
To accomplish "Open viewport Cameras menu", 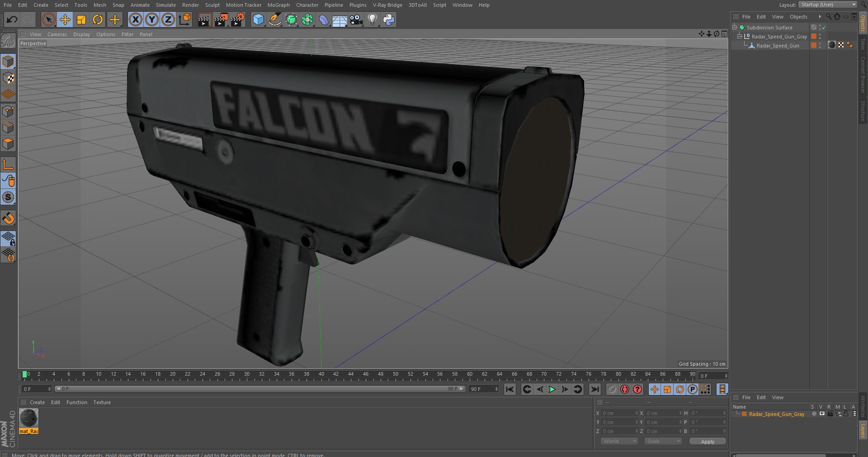I will pos(57,34).
